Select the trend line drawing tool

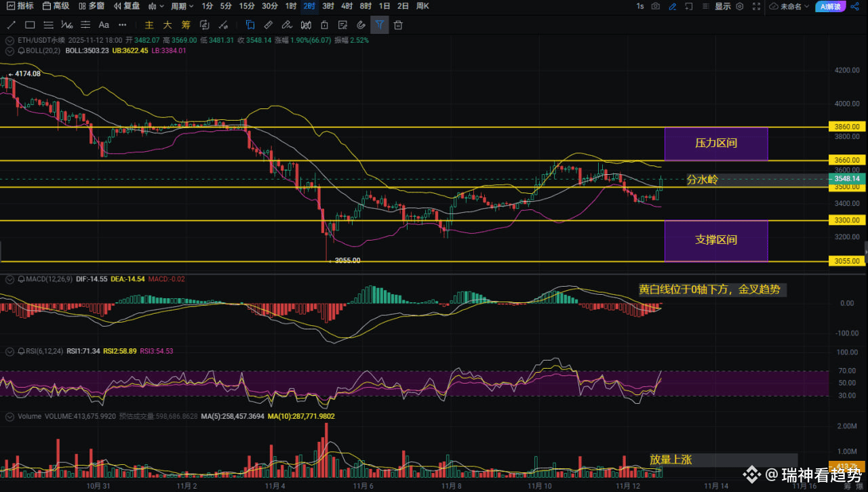pos(11,25)
